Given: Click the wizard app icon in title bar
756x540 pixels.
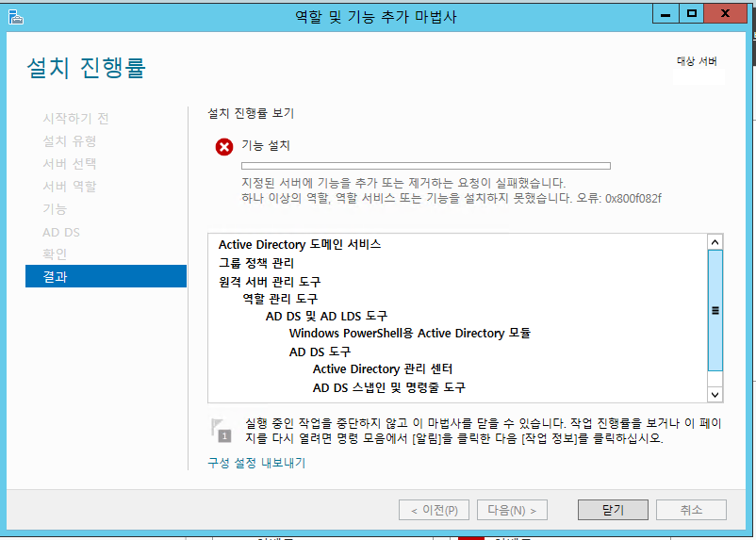Looking at the screenshot, I should coord(15,16).
